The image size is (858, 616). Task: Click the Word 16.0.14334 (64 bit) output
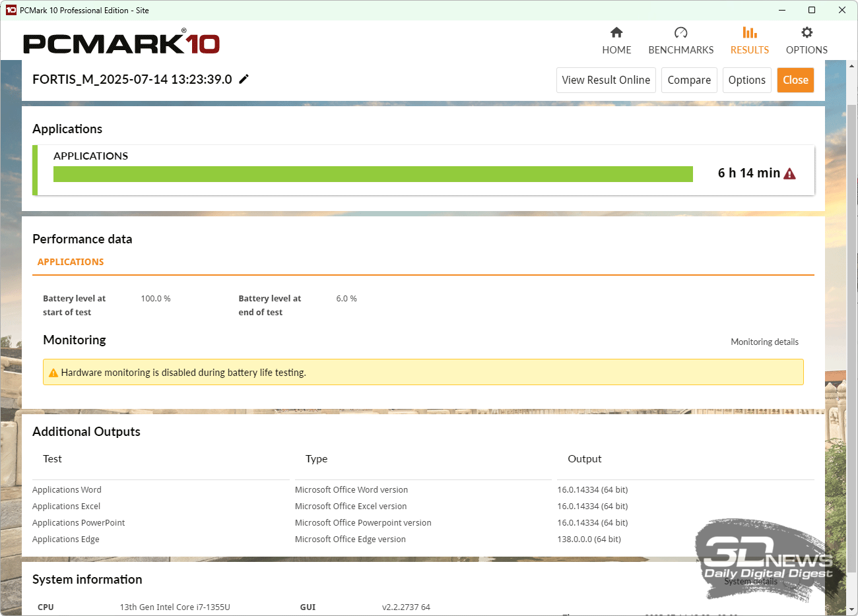coord(593,490)
